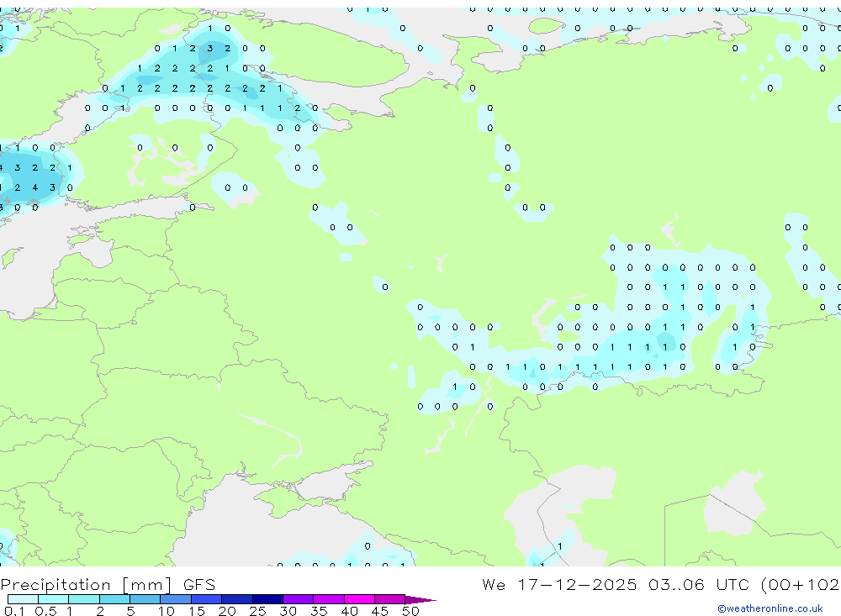This screenshot has height=616, width=841.
Task: Pick the 5–10 mm legend color swatch
Action: click(145, 599)
